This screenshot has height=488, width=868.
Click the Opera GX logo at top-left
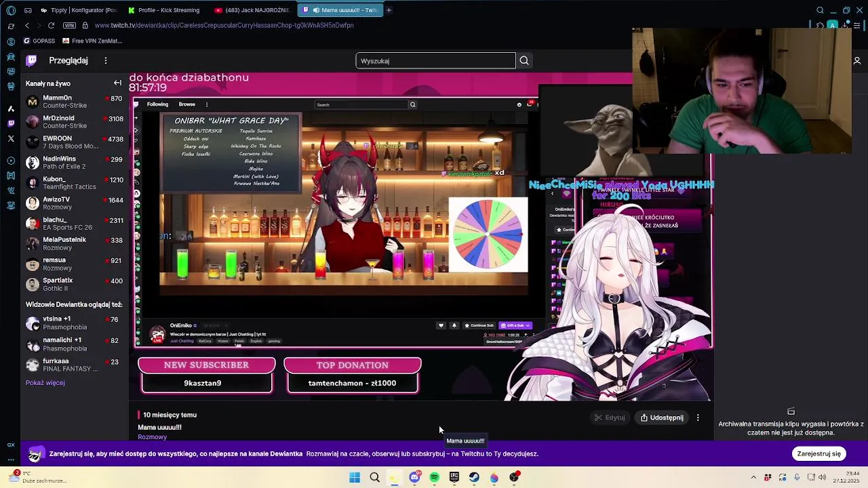pyautogui.click(x=11, y=10)
